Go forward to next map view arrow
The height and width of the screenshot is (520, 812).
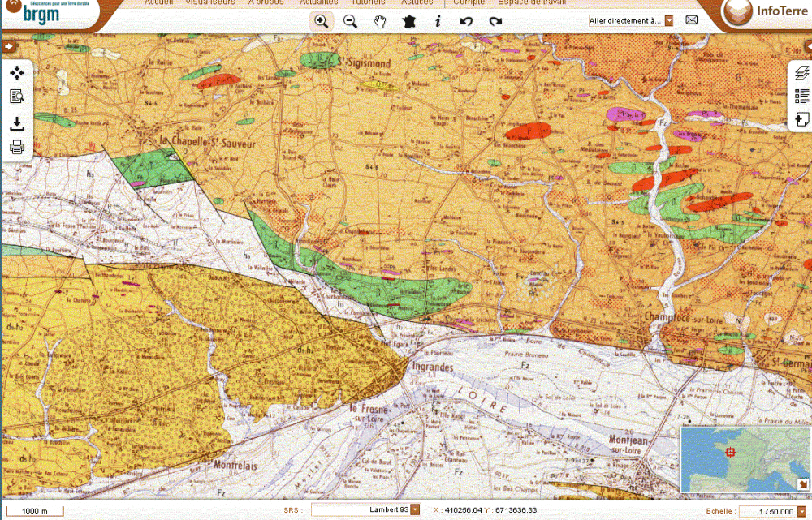pyautogui.click(x=495, y=22)
